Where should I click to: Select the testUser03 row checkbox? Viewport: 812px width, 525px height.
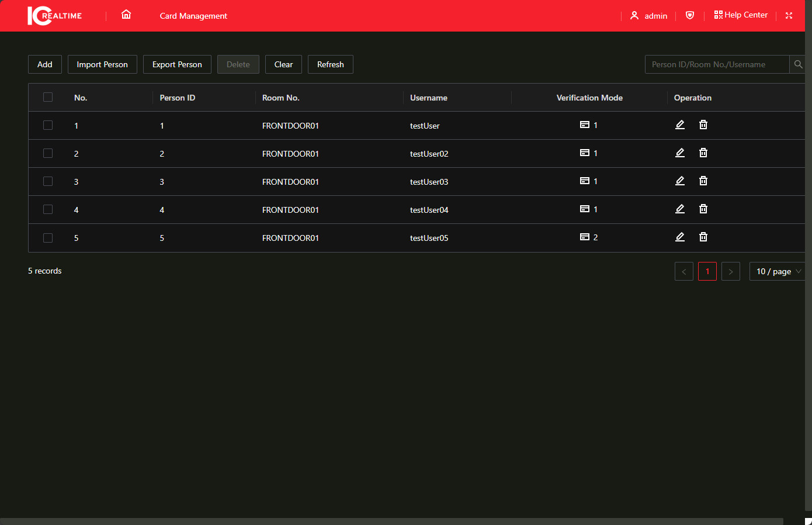coord(48,181)
